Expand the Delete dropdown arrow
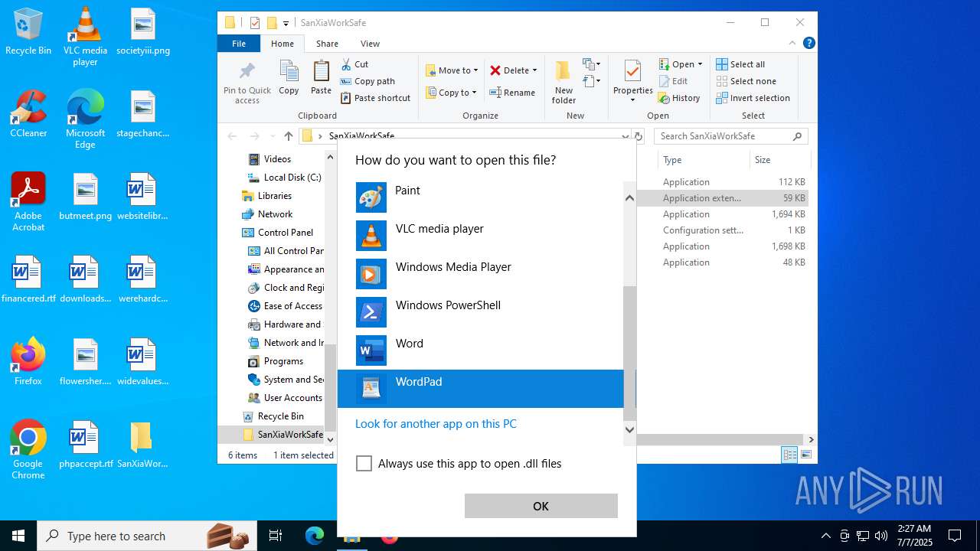This screenshot has width=980, height=551. point(534,70)
